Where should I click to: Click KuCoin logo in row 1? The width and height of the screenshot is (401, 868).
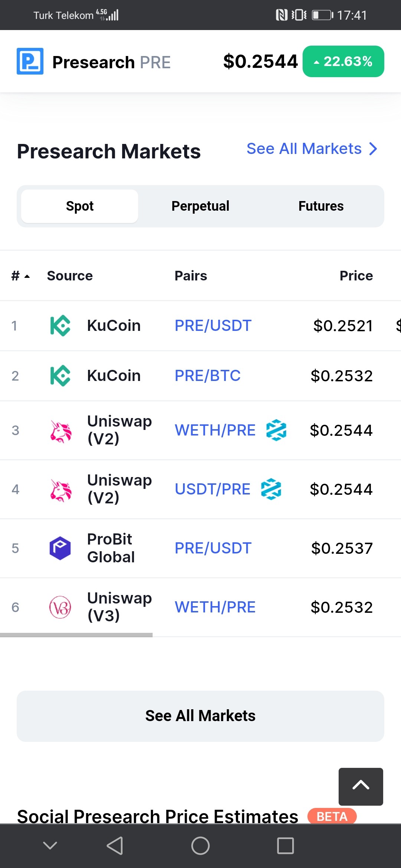pos(60,326)
